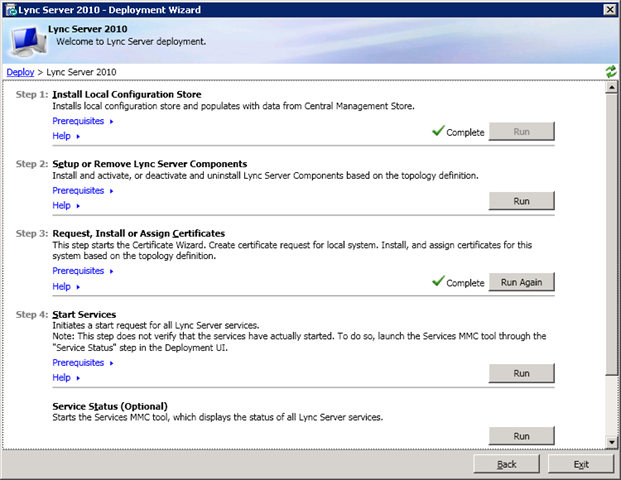Image resolution: width=621 pixels, height=480 pixels.
Task: Close the Deployment Wizard window
Action: pyautogui.click(x=609, y=9)
